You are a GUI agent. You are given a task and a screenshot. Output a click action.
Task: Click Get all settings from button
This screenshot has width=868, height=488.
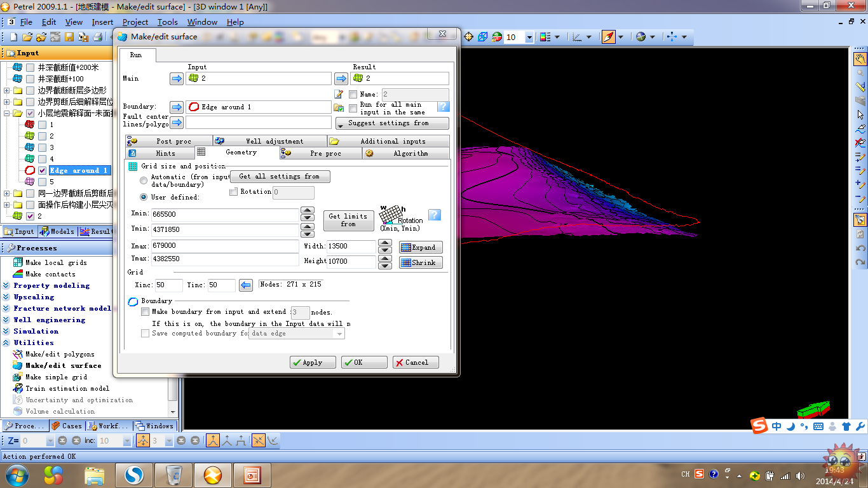pos(280,176)
